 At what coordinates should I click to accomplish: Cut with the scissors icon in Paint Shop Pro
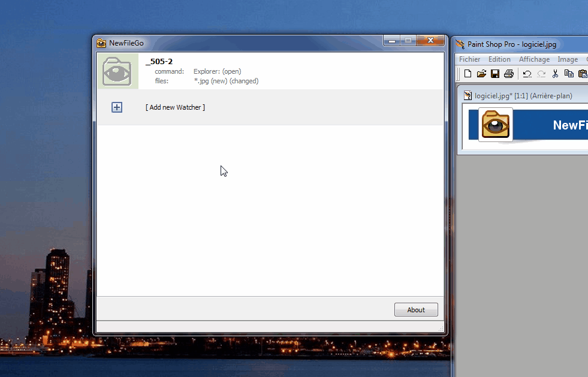coord(555,74)
